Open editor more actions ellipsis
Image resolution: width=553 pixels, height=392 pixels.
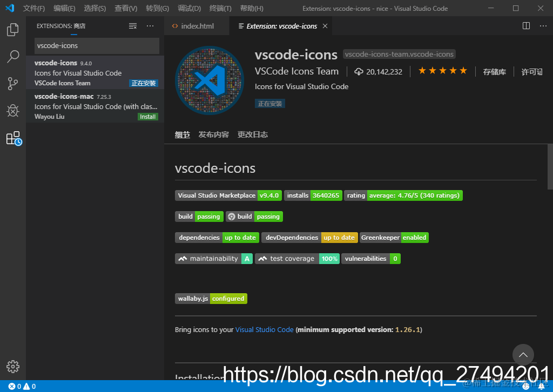(x=543, y=26)
